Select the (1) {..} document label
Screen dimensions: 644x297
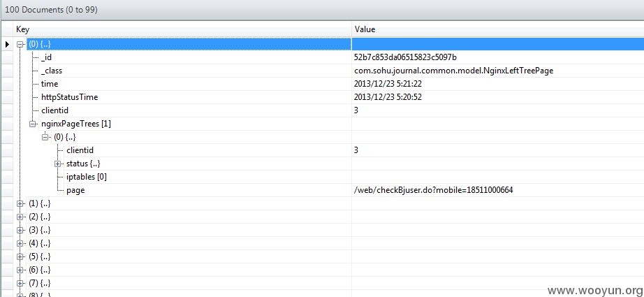coord(40,203)
